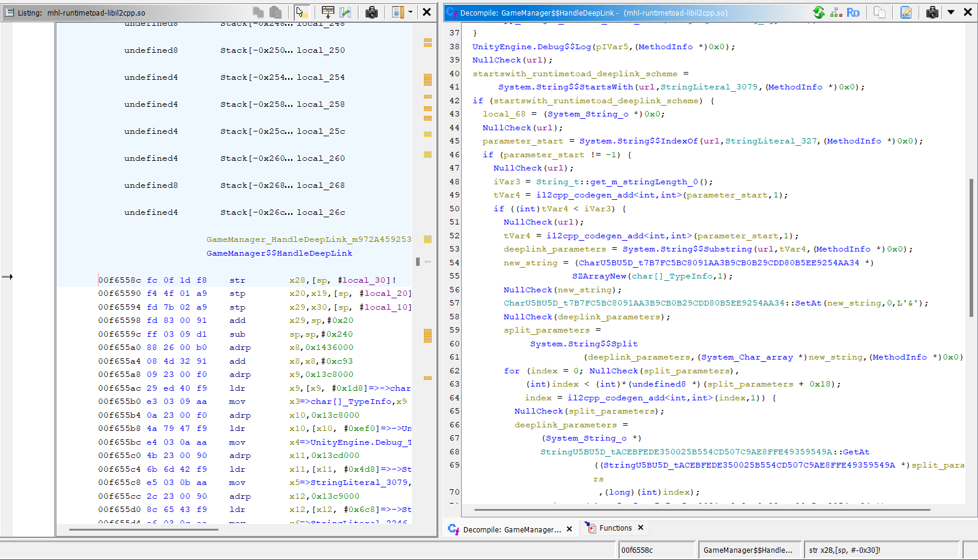Open Edit Listing Fields browser icon

tap(328, 12)
